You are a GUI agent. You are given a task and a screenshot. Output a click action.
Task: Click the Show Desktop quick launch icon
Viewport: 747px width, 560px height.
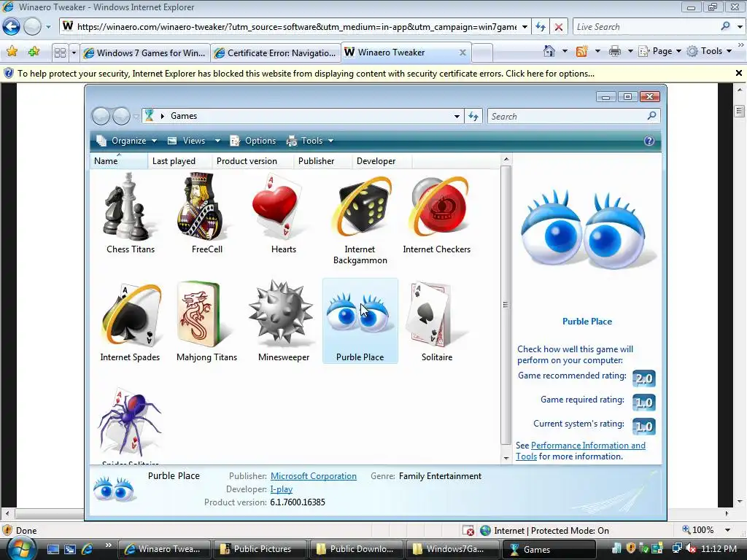pos(53,549)
